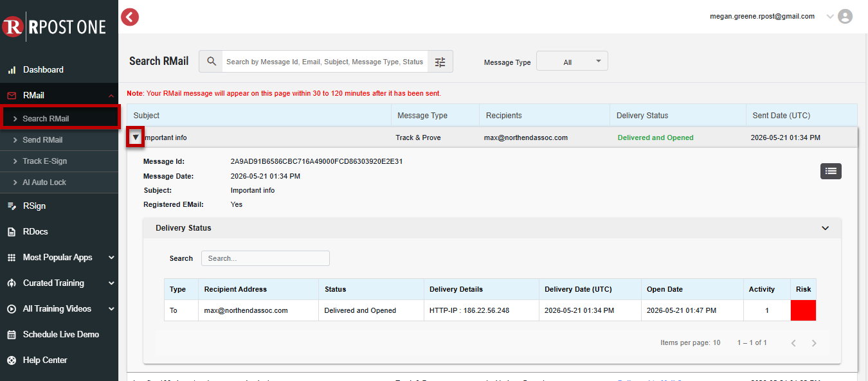Click the RSign pen icon
The image size is (868, 381).
pos(12,206)
